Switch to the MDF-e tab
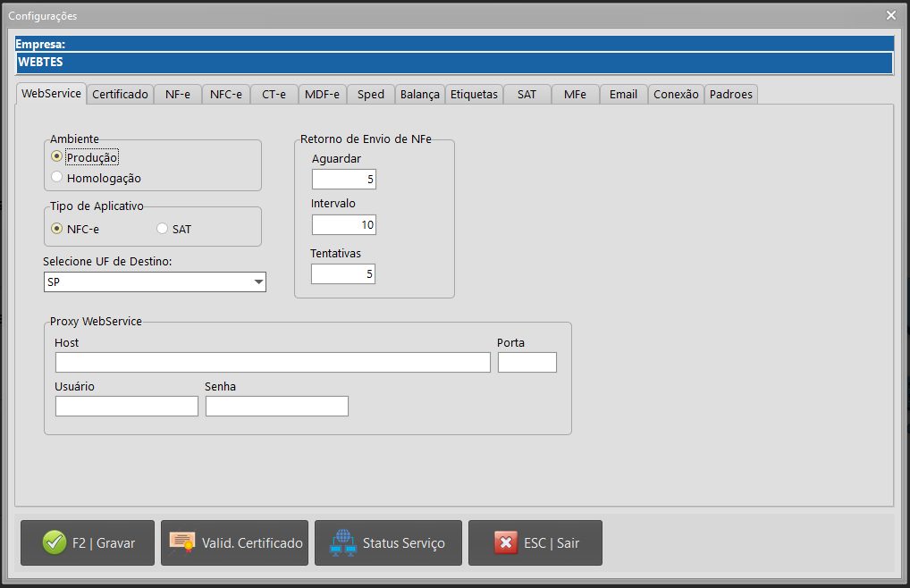 click(322, 94)
